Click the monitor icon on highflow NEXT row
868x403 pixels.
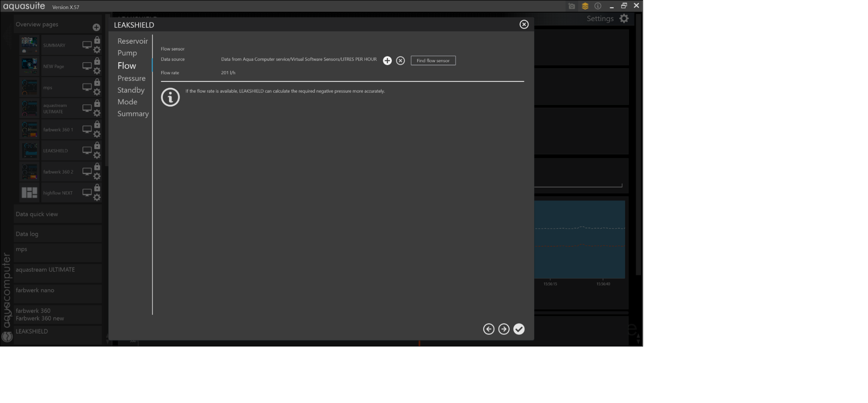click(x=87, y=193)
